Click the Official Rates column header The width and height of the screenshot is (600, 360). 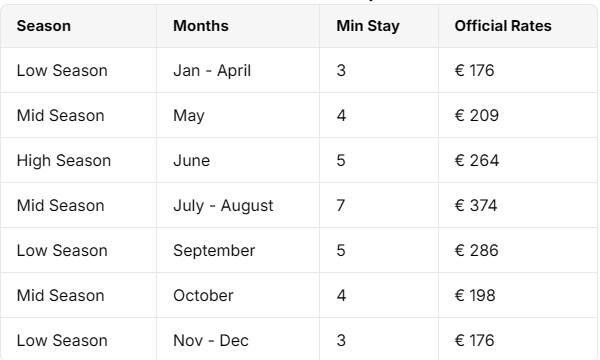tap(503, 26)
